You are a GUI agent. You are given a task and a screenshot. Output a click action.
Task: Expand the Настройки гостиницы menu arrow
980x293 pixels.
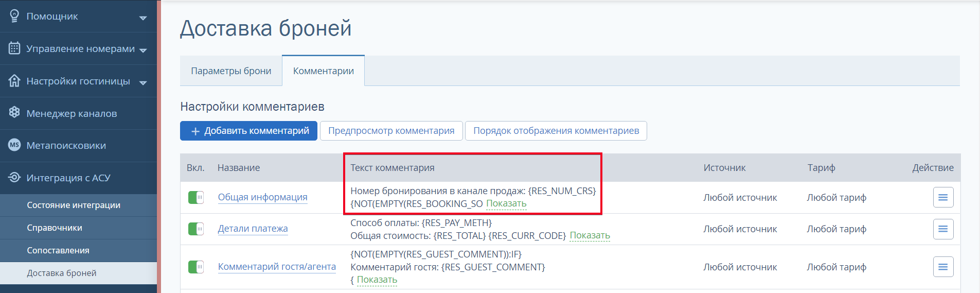pyautogui.click(x=143, y=83)
